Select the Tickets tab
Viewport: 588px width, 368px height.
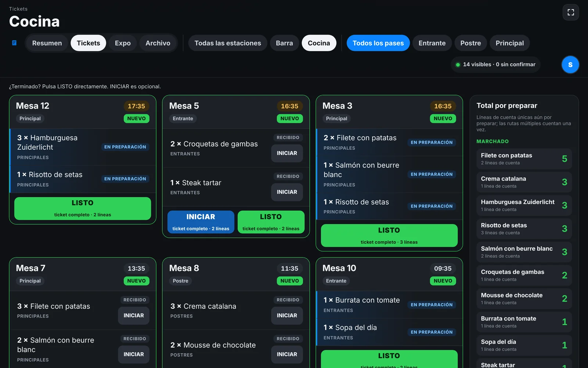(88, 43)
